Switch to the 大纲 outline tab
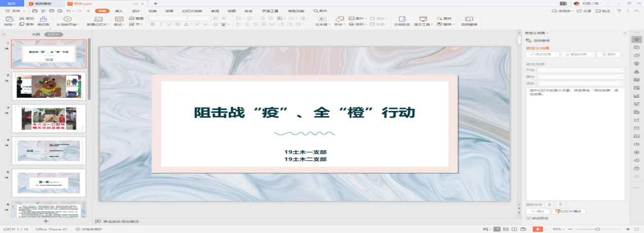 pos(35,34)
